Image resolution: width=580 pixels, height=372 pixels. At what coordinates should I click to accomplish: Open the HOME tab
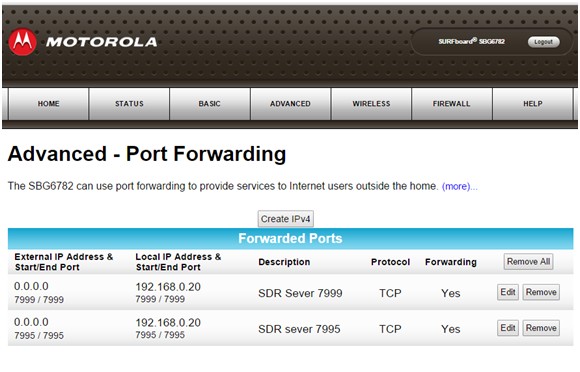coord(48,104)
